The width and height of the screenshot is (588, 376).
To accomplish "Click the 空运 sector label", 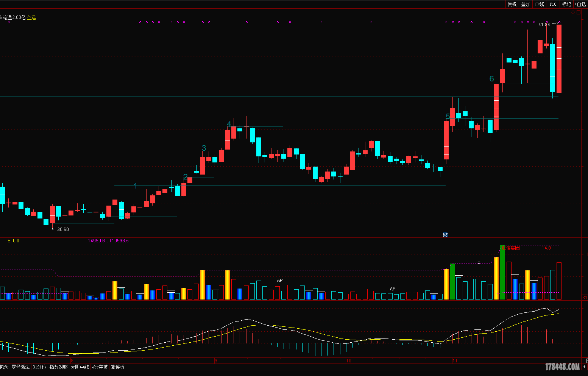I will (x=31, y=17).
